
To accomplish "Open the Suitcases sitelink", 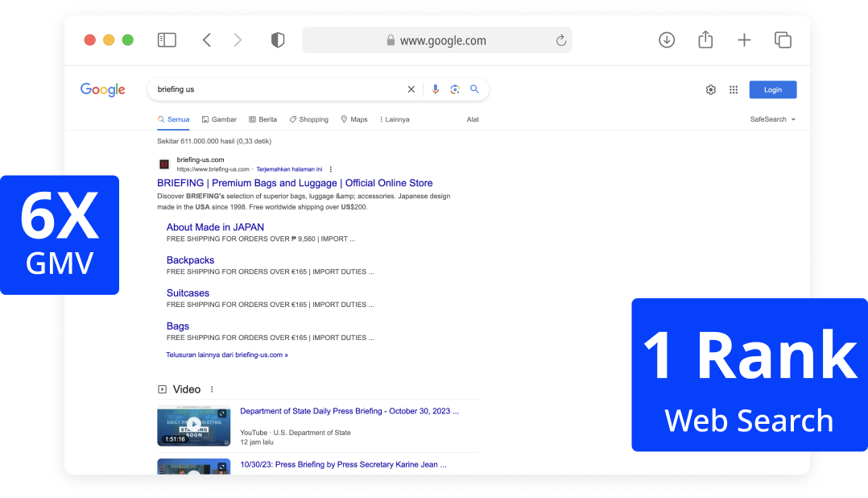I will tap(188, 293).
